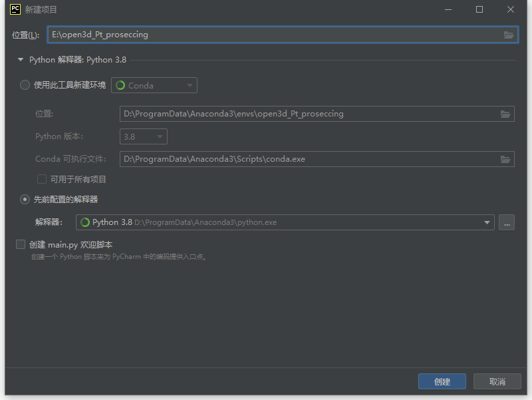Screen dimensions: 532x400
Task: Click the Conda icon in environment tool selector
Action: 120,85
